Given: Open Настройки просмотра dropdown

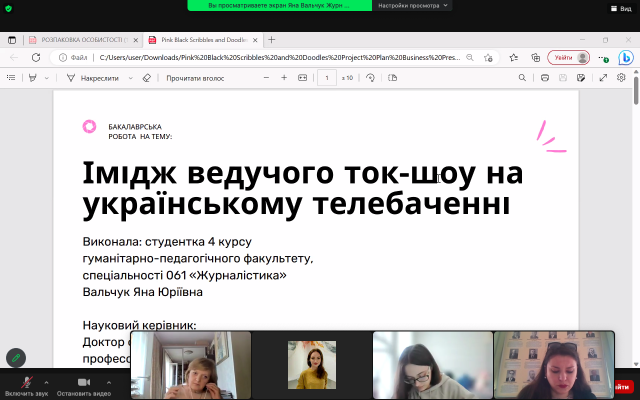Looking at the screenshot, I should coord(410,6).
